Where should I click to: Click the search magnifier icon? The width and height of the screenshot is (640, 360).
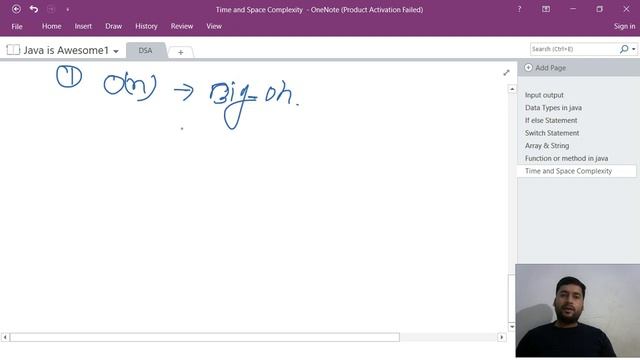click(624, 49)
